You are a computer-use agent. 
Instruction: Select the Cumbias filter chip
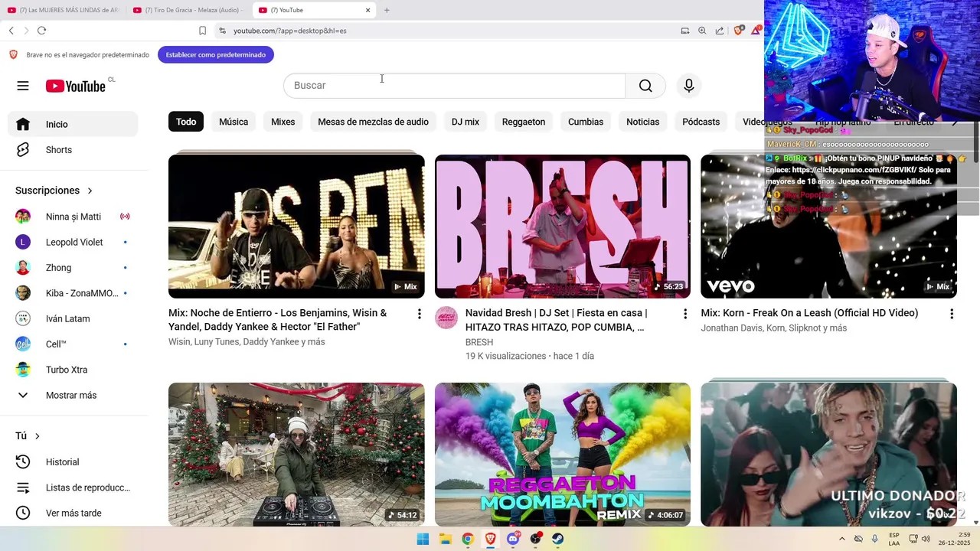[x=586, y=122]
